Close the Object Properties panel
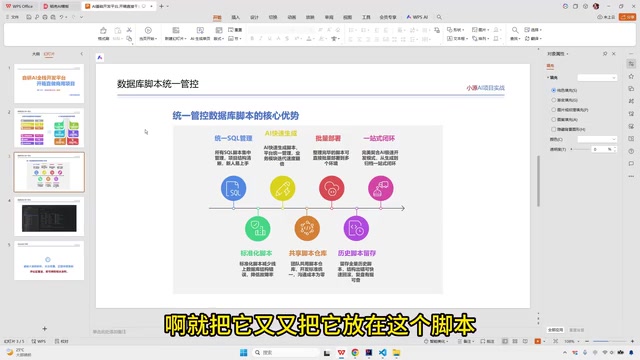This screenshot has width=640, height=360. (613, 54)
